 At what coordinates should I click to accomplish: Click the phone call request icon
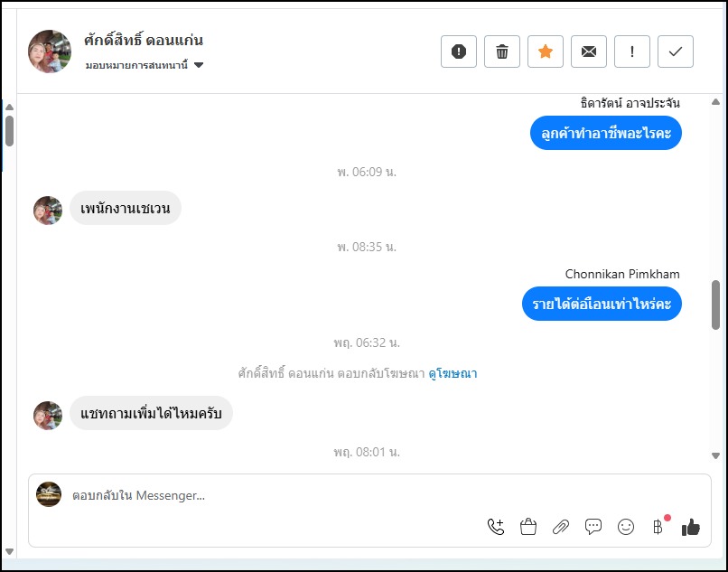[x=495, y=526]
